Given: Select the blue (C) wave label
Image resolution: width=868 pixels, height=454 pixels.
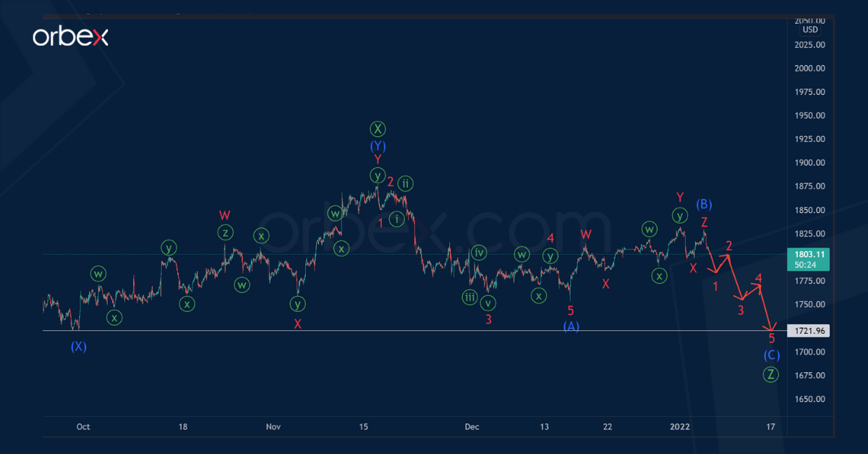Looking at the screenshot, I should pyautogui.click(x=772, y=355).
